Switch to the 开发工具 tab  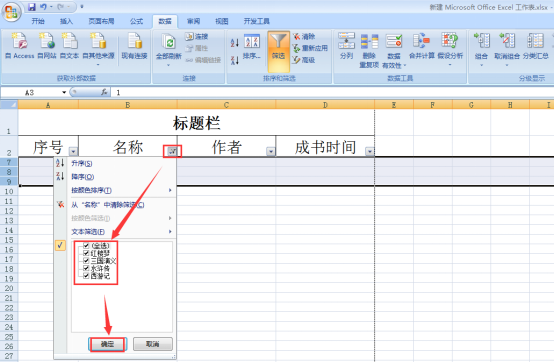pos(257,21)
